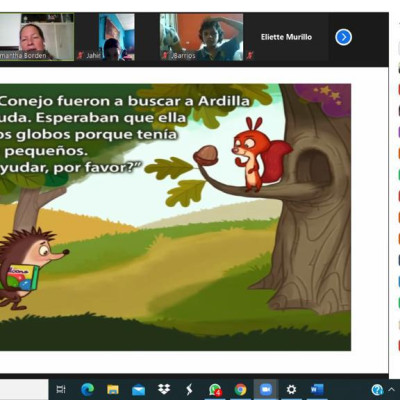Image resolution: width=400 pixels, height=400 pixels.
Task: Click the lightning-bolt app icon in taskbar
Action: (x=189, y=389)
